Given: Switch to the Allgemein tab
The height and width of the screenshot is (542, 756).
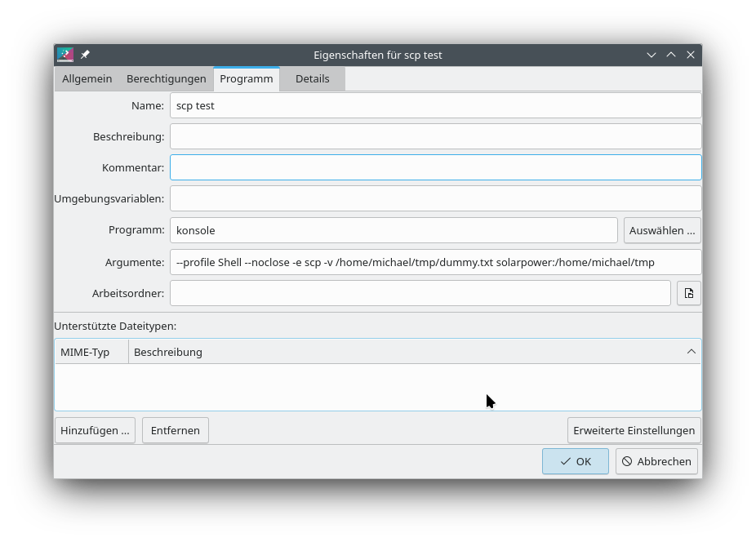Looking at the screenshot, I should [x=87, y=79].
